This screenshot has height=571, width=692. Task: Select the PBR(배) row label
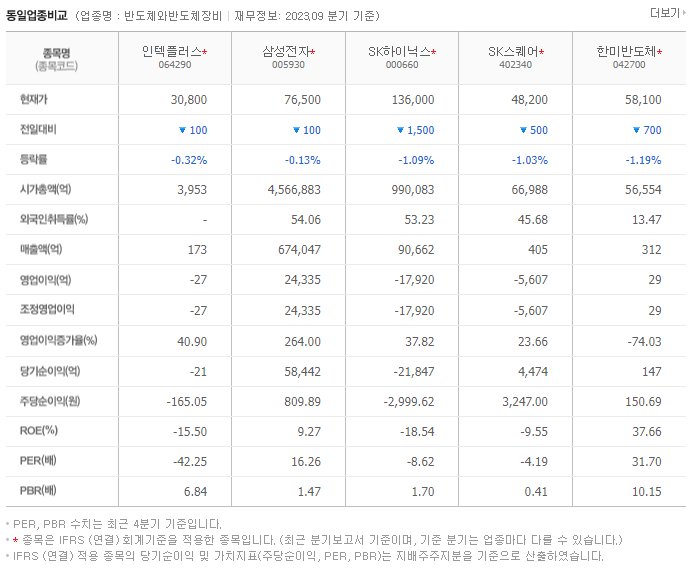click(x=38, y=491)
